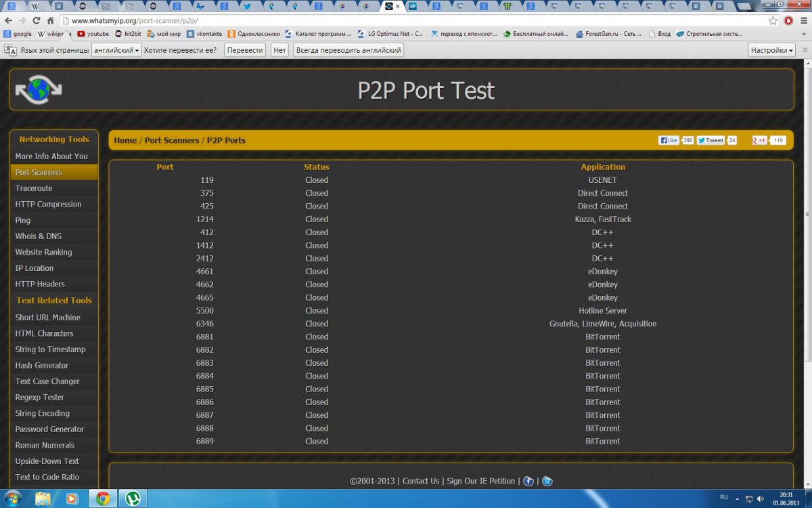This screenshot has height=508, width=812.
Task: Bookmark this page with the star icon
Action: (x=773, y=20)
